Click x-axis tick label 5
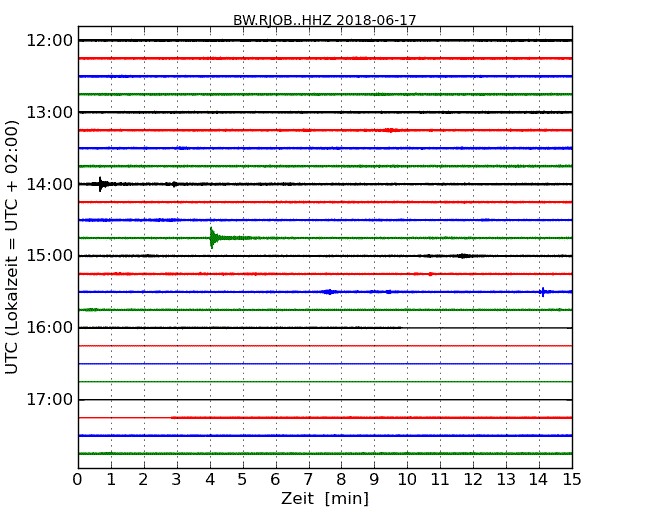The height and width of the screenshot is (520, 650). [x=242, y=480]
